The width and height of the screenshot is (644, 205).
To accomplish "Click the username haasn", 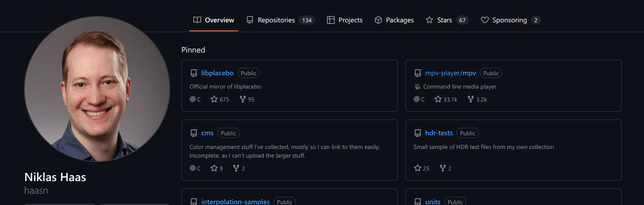I will (x=36, y=190).
